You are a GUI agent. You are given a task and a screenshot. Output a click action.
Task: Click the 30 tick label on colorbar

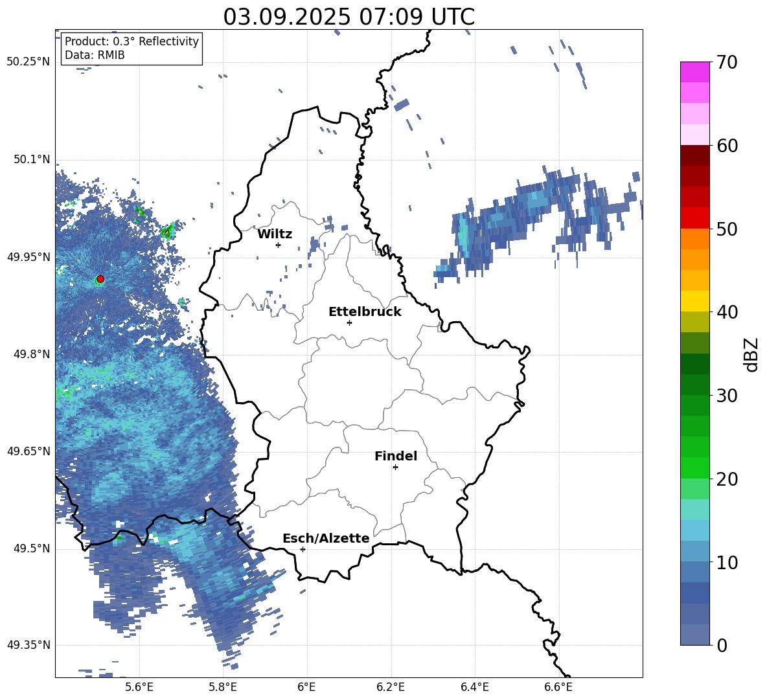[727, 396]
